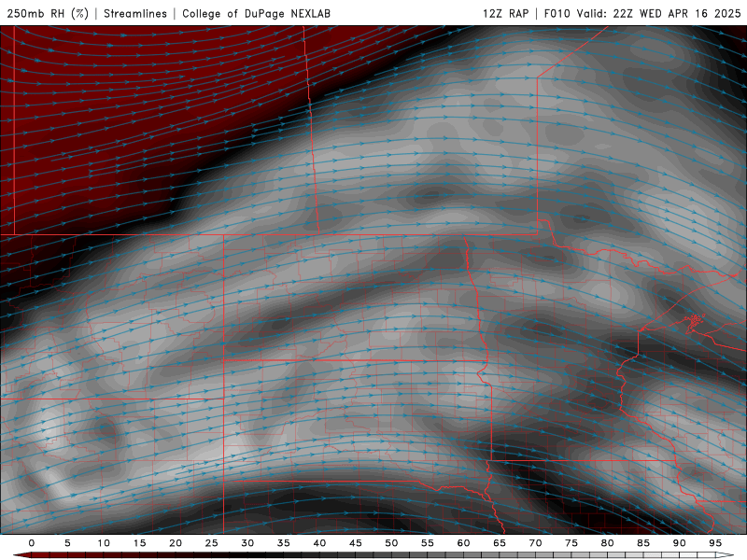
Task: Click the color scale label "60"
Action: pyautogui.click(x=463, y=543)
